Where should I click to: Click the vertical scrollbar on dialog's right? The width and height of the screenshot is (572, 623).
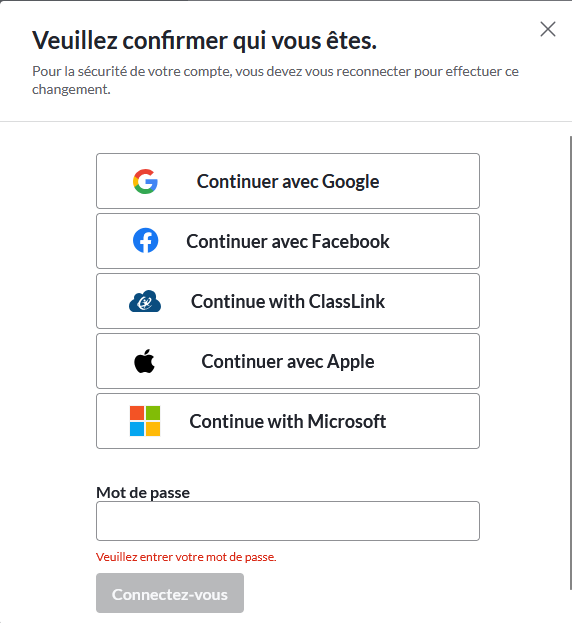click(x=570, y=362)
